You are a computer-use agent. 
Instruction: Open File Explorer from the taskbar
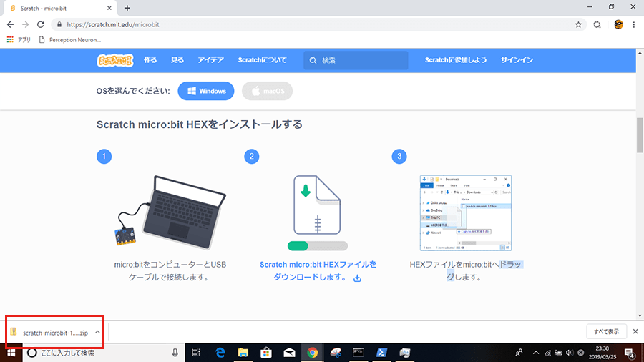243,353
